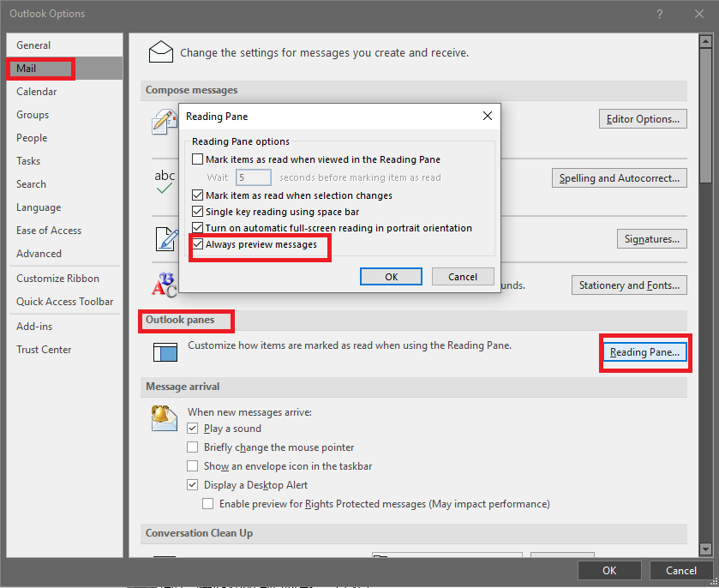719x588 pixels.
Task: Cancel the Reading Pane dialog
Action: pyautogui.click(x=463, y=277)
